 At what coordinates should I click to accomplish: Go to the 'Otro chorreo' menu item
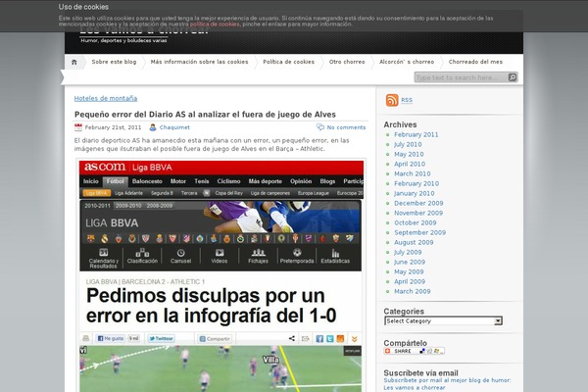(x=347, y=62)
